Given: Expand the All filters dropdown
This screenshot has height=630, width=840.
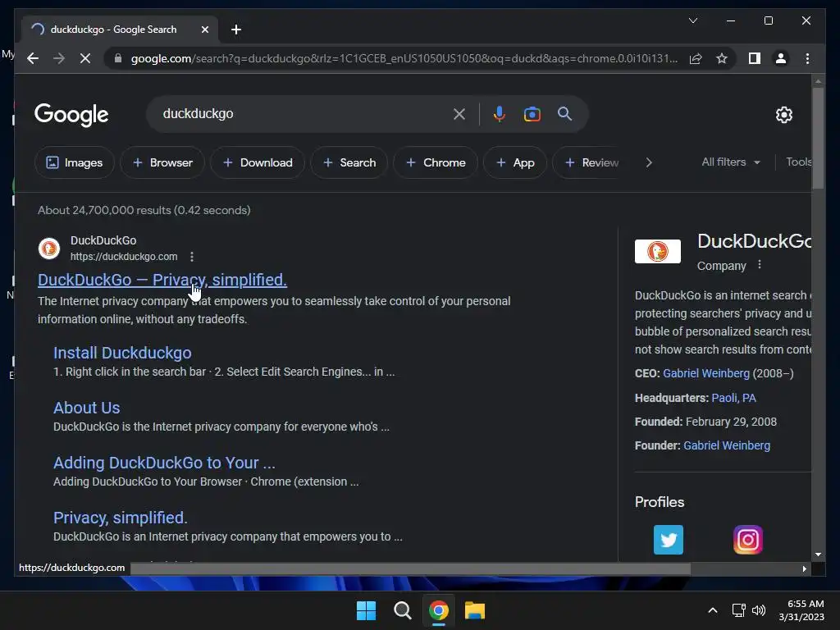Looking at the screenshot, I should [731, 162].
